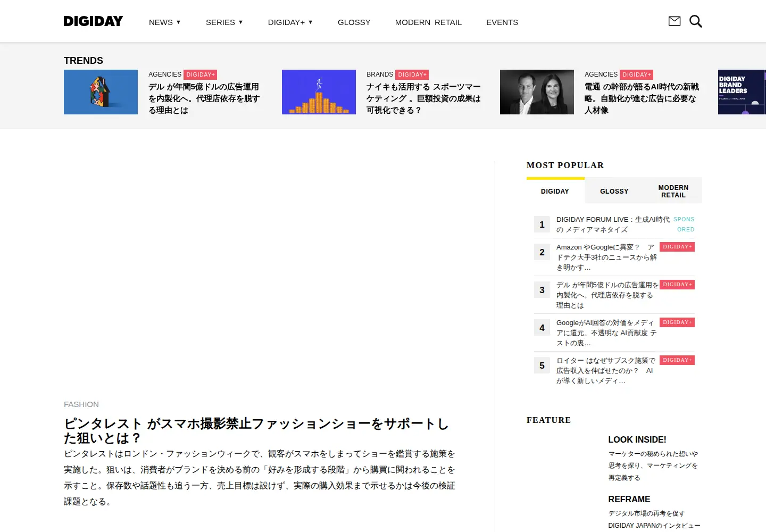The width and height of the screenshot is (766, 532).
Task: Click the MOST POPULAR section heading
Action: [565, 165]
